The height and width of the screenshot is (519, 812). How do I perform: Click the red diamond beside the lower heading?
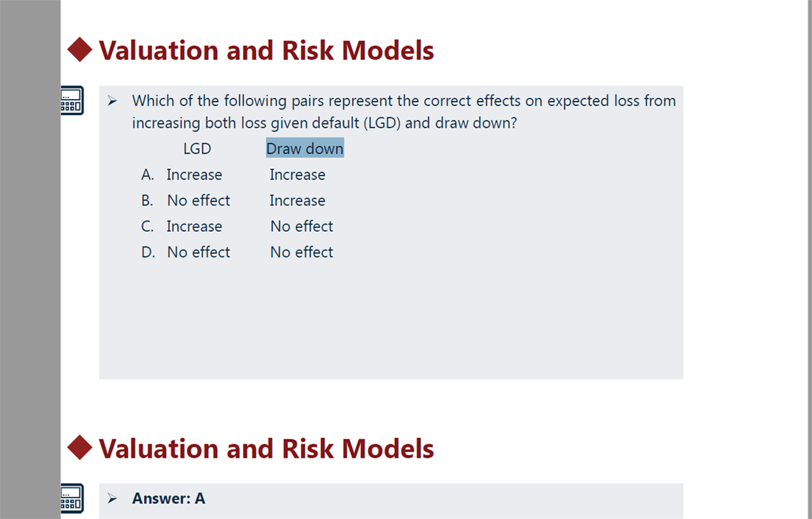click(80, 448)
